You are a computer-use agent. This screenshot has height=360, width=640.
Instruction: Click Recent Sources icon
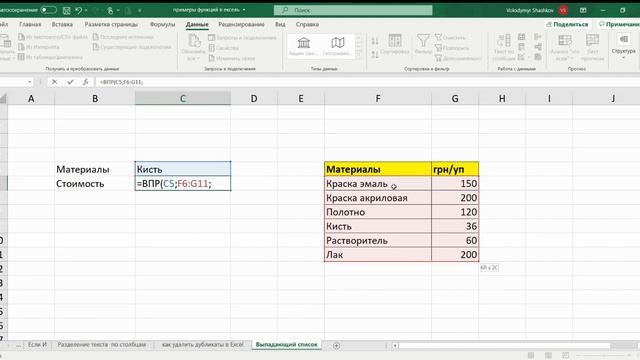coord(96,37)
